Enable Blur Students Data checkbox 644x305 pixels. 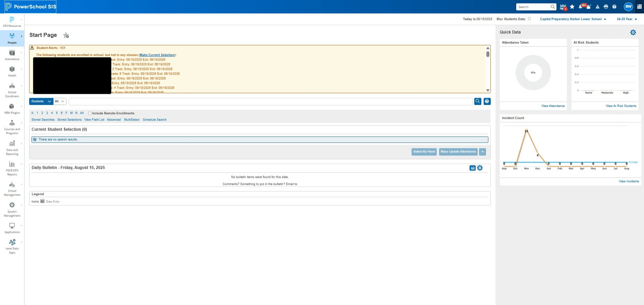(x=529, y=19)
